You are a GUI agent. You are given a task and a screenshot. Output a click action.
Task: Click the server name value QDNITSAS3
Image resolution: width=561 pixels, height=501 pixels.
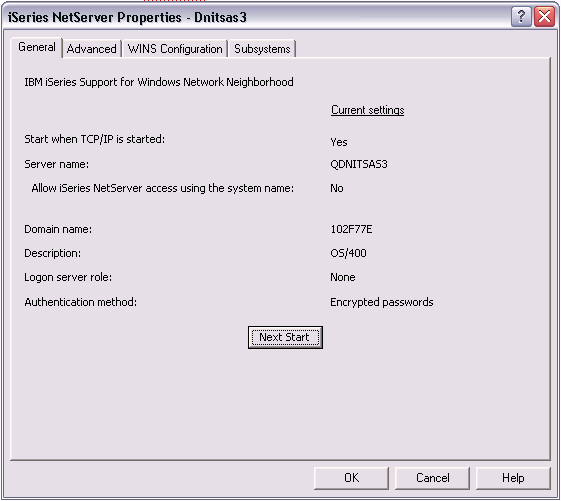[359, 164]
